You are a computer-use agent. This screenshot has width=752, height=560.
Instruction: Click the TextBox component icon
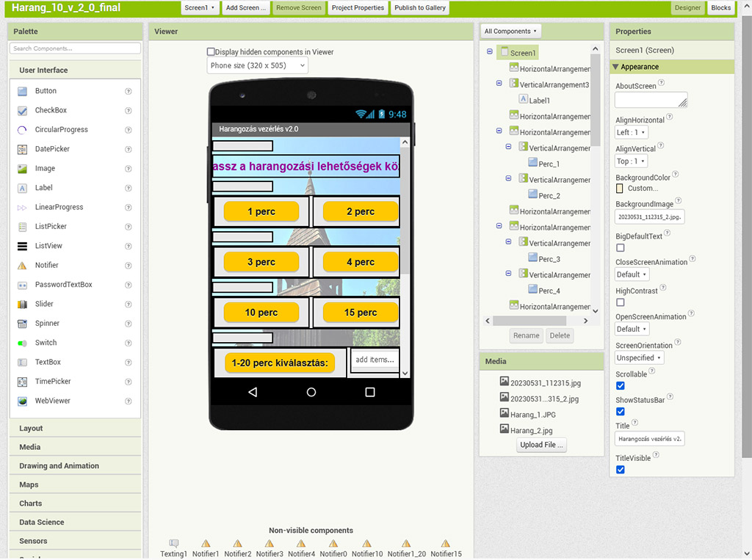pyautogui.click(x=22, y=363)
